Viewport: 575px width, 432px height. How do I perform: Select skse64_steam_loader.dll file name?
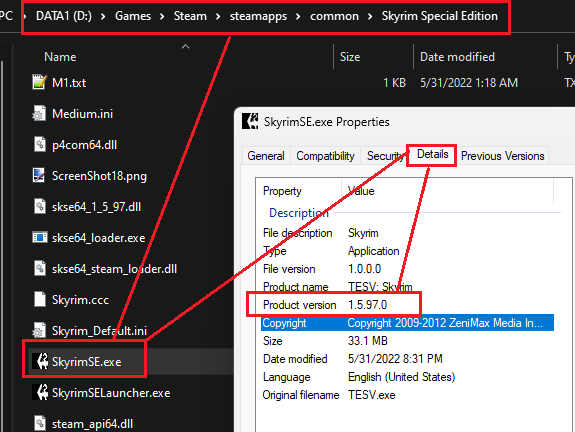tap(114, 269)
